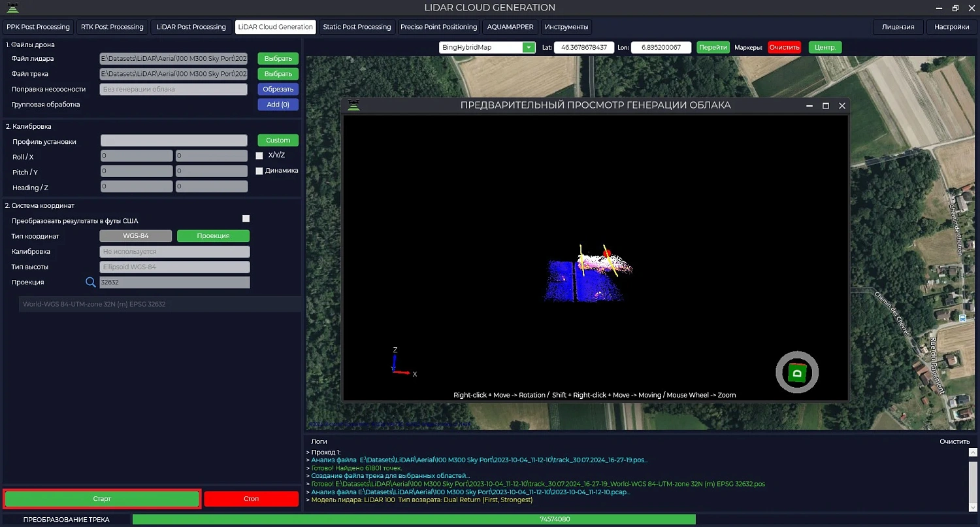Click Custom to set installation profile
980x527 pixels.
pos(278,140)
